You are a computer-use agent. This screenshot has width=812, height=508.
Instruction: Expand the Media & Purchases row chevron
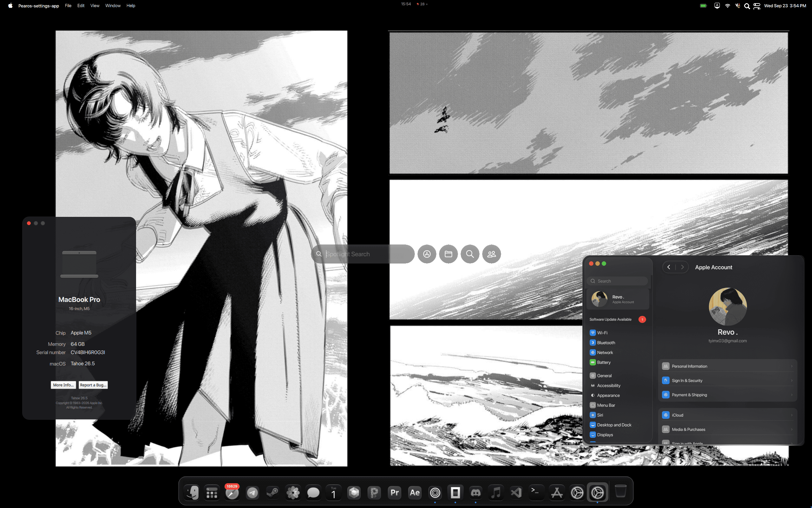click(x=791, y=429)
